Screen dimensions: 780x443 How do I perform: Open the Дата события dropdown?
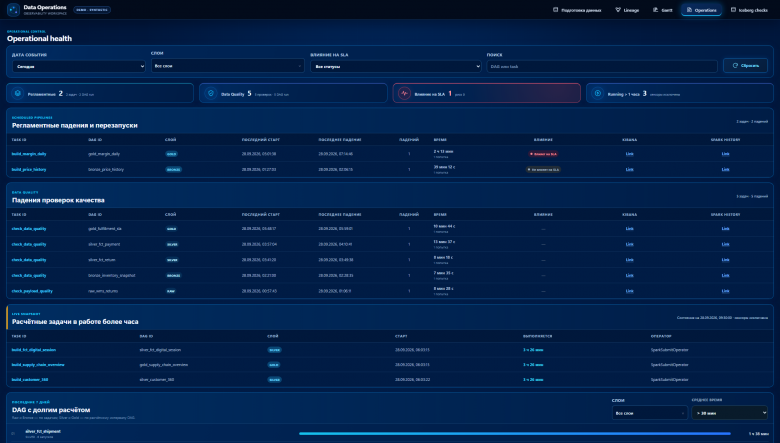pos(79,66)
